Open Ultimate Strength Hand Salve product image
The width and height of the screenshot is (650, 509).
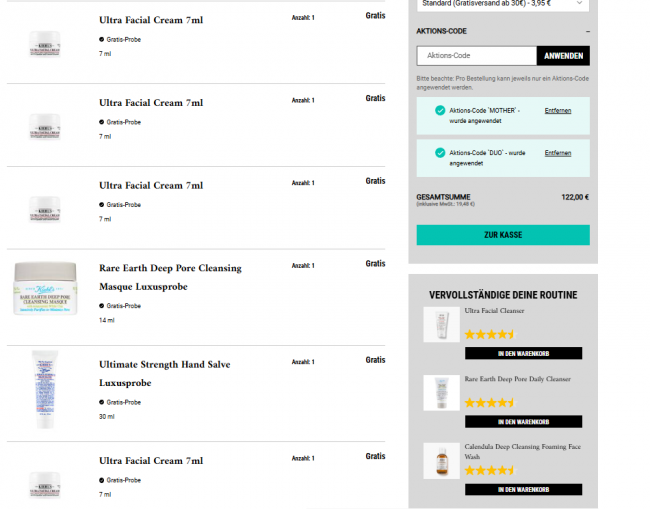45,389
